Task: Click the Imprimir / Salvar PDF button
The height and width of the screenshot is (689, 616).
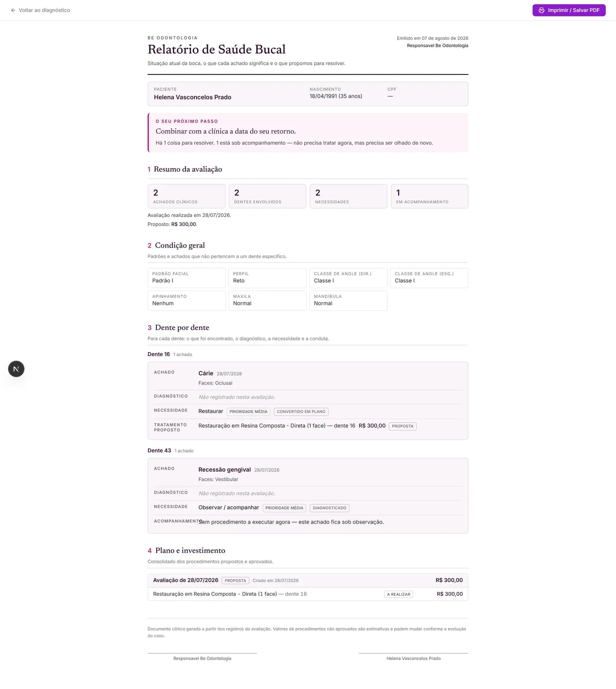Action: [569, 10]
